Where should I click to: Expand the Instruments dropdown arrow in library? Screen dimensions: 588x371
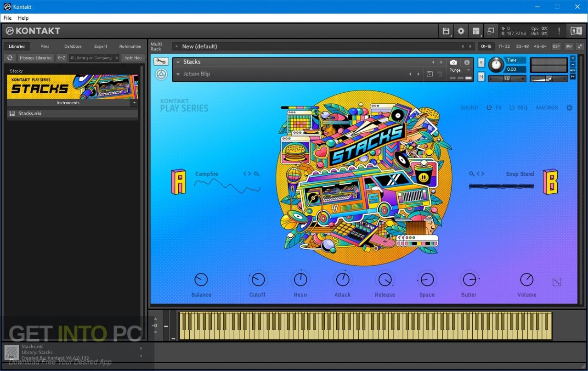(x=134, y=103)
